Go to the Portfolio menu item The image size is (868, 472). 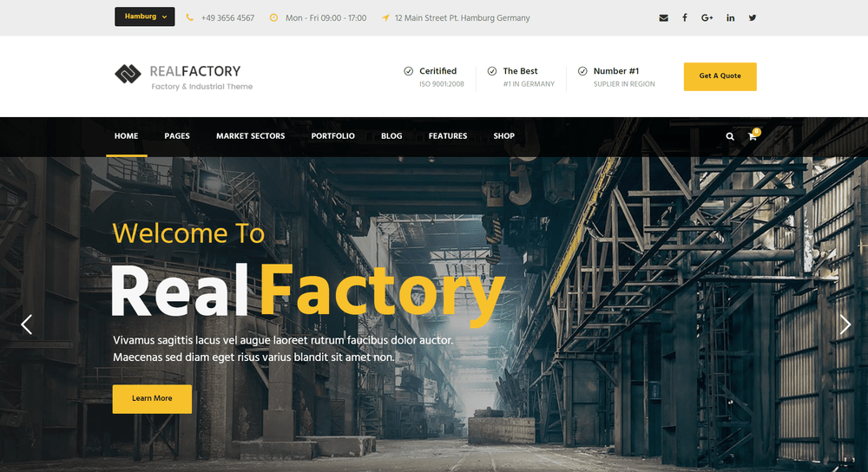click(332, 136)
